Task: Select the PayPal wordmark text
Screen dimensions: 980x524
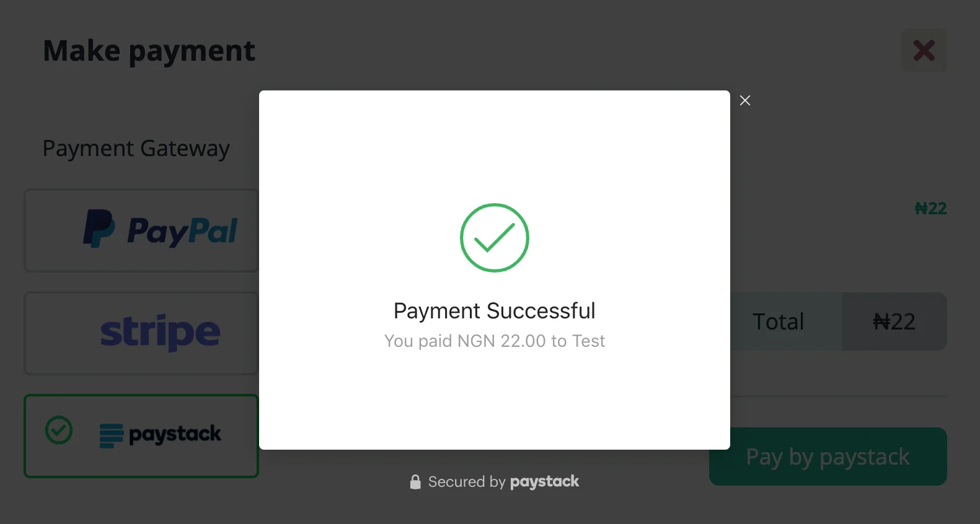Action: [182, 231]
